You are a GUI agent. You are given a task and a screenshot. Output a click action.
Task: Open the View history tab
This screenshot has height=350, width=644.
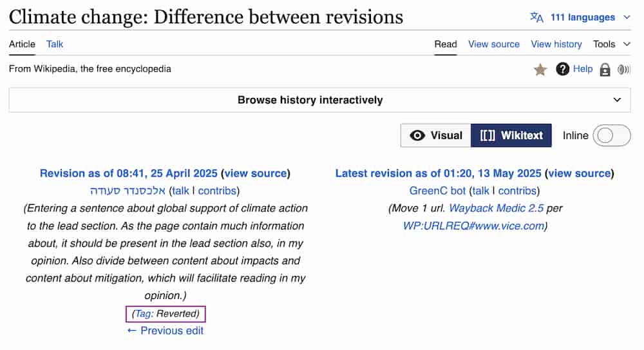(556, 44)
